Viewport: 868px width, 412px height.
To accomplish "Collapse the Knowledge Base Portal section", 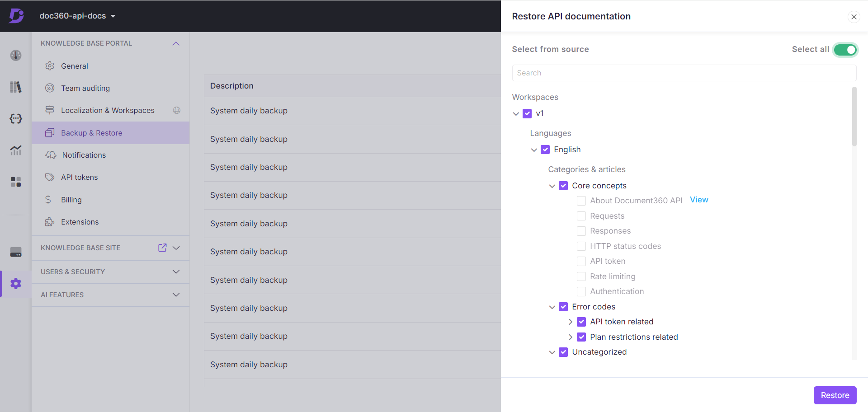I will click(176, 43).
